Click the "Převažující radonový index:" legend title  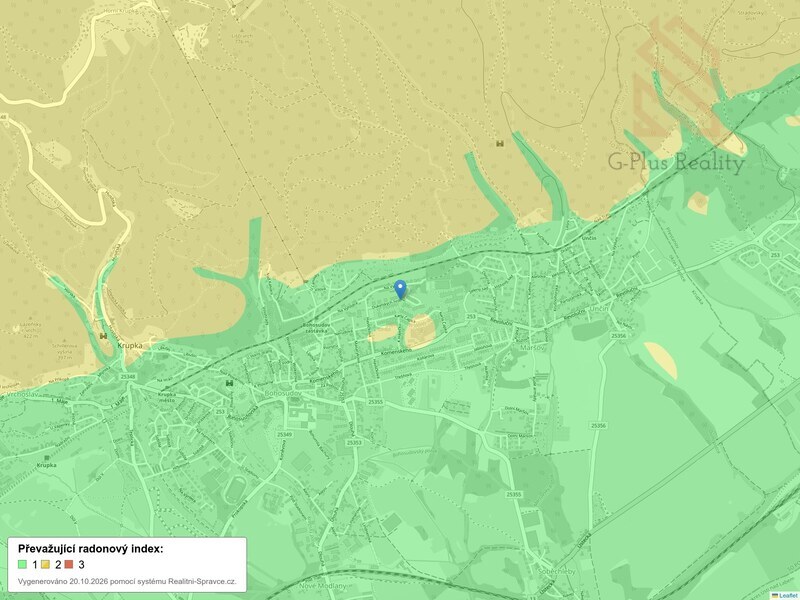tap(91, 549)
